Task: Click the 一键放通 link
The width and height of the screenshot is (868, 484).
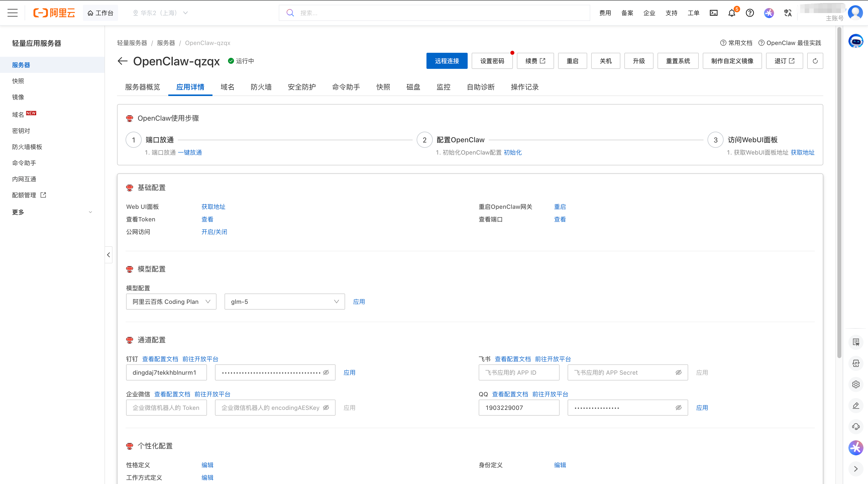Action: (x=190, y=152)
